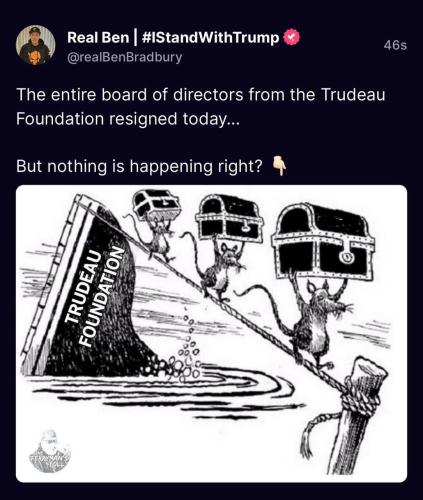This screenshot has width=423, height=500.
Task: Click the TRUDEAU FOUNDATION ship label
Action: coord(94,297)
